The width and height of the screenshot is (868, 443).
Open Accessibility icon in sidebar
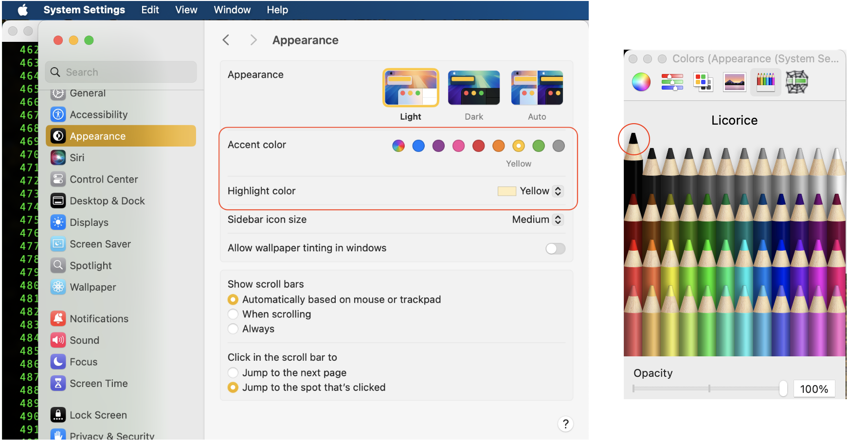pyautogui.click(x=58, y=114)
